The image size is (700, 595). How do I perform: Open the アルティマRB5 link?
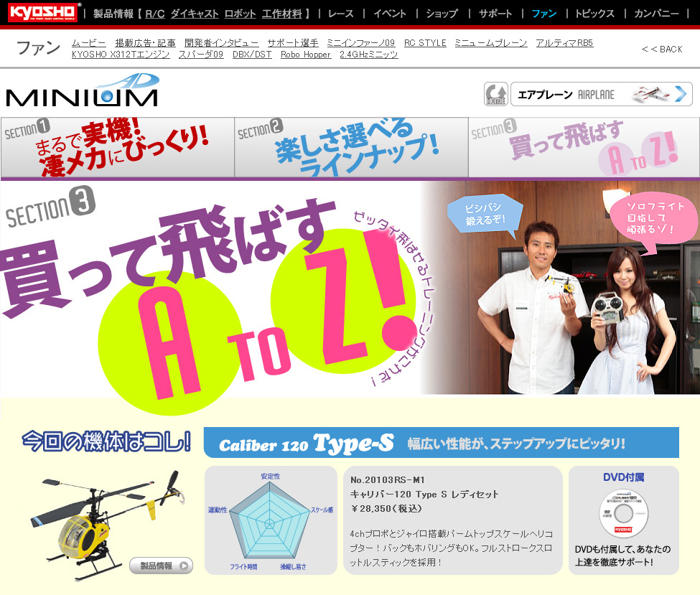point(564,43)
